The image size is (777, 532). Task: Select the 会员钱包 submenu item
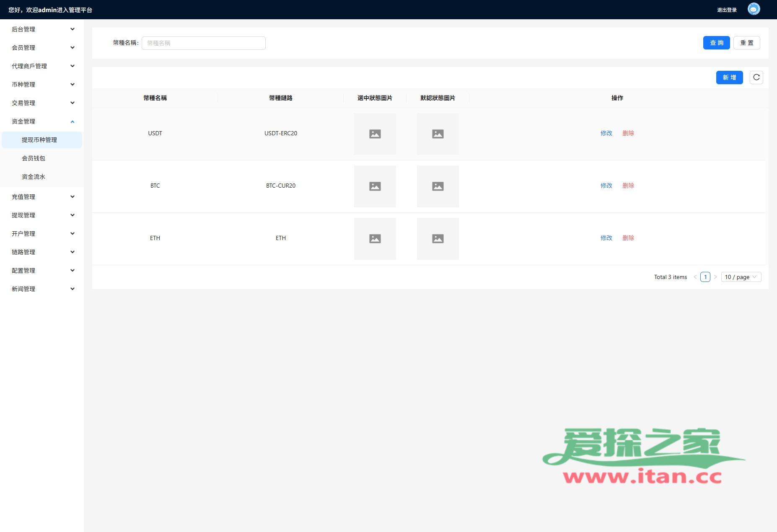pyautogui.click(x=34, y=158)
